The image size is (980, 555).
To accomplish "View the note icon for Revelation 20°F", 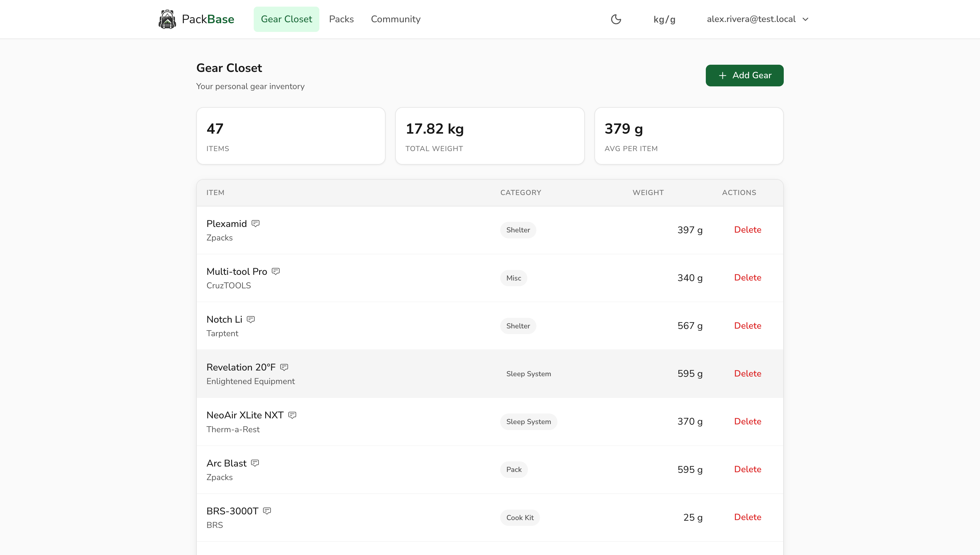I will [284, 367].
